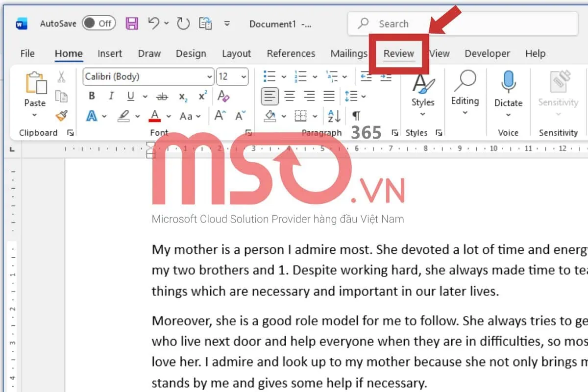Open the Review tab
588x392 pixels.
[x=398, y=53]
